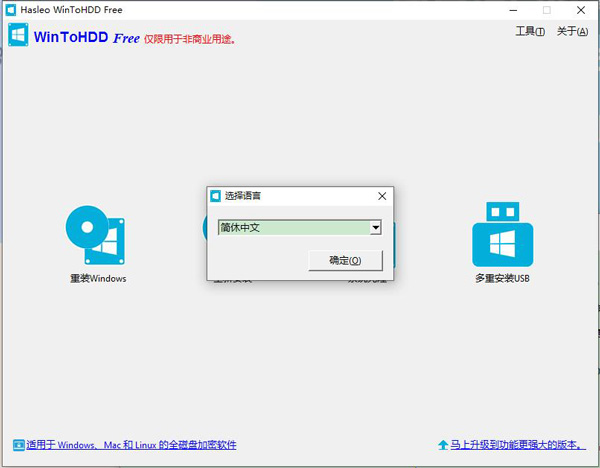Click the non-commercial use only red text

click(x=189, y=39)
